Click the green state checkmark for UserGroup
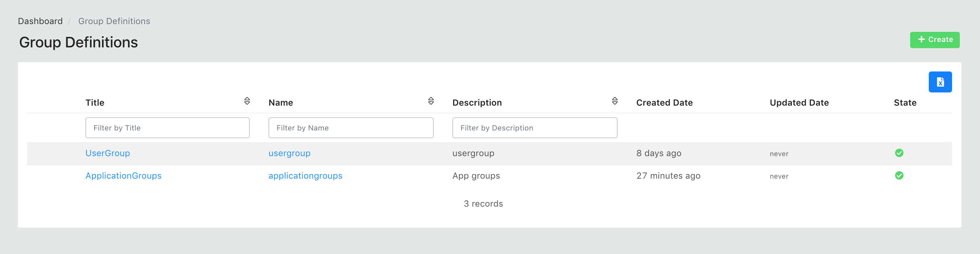980x254 pixels. point(899,153)
